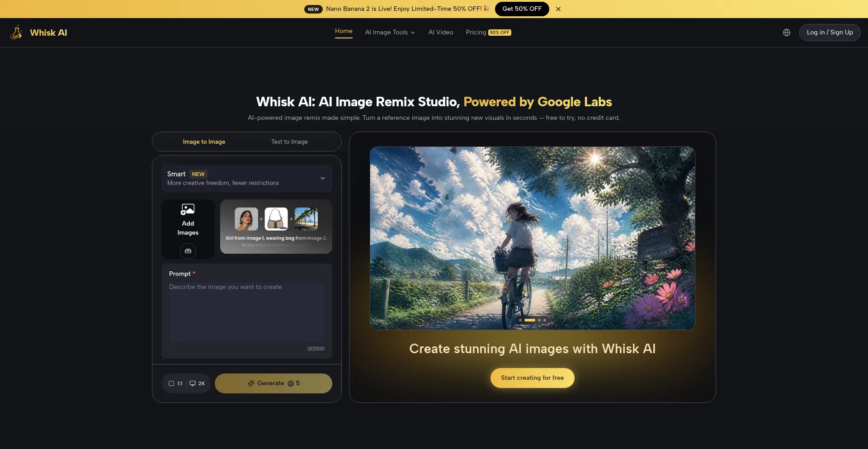Click the third carousel dot
Image resolution: width=868 pixels, height=449 pixels.
tap(539, 320)
